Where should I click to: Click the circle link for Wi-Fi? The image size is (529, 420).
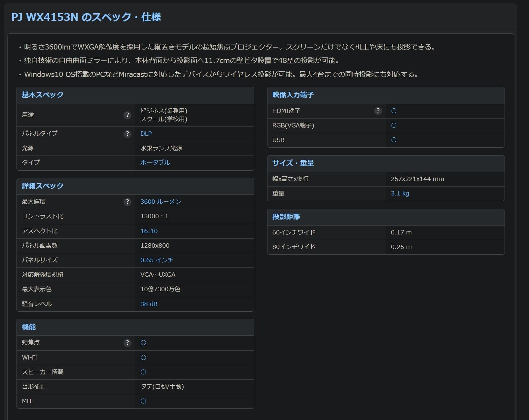tap(143, 358)
